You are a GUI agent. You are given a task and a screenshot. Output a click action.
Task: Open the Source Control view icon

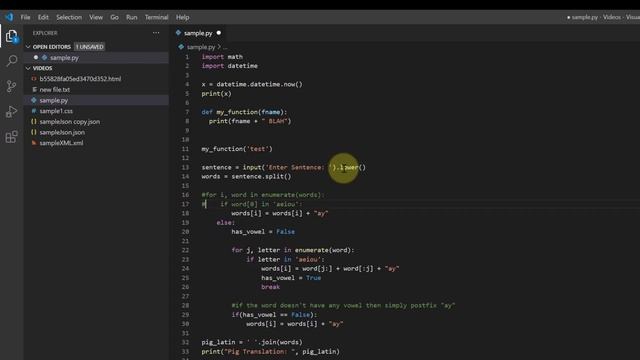(x=11, y=86)
